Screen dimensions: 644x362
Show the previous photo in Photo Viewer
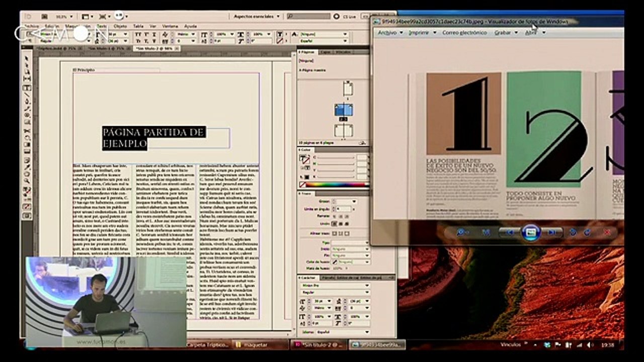coord(510,232)
